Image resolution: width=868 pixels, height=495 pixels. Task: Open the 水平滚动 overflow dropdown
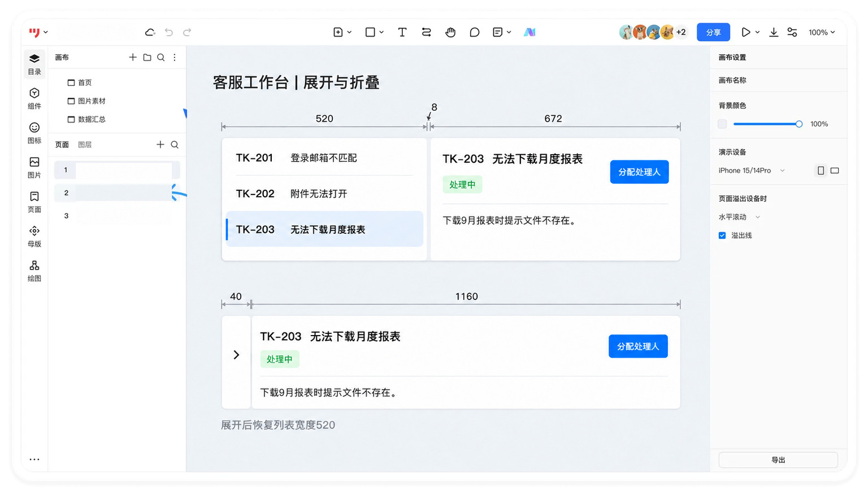point(739,217)
